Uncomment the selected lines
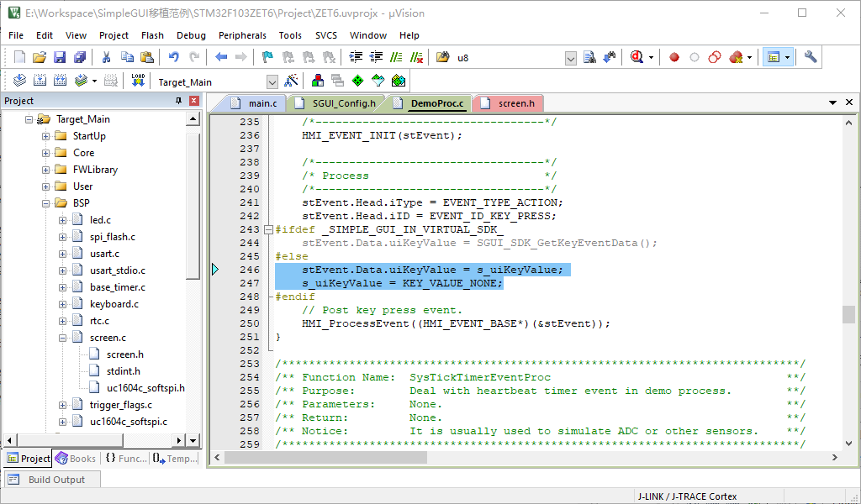 [x=417, y=57]
